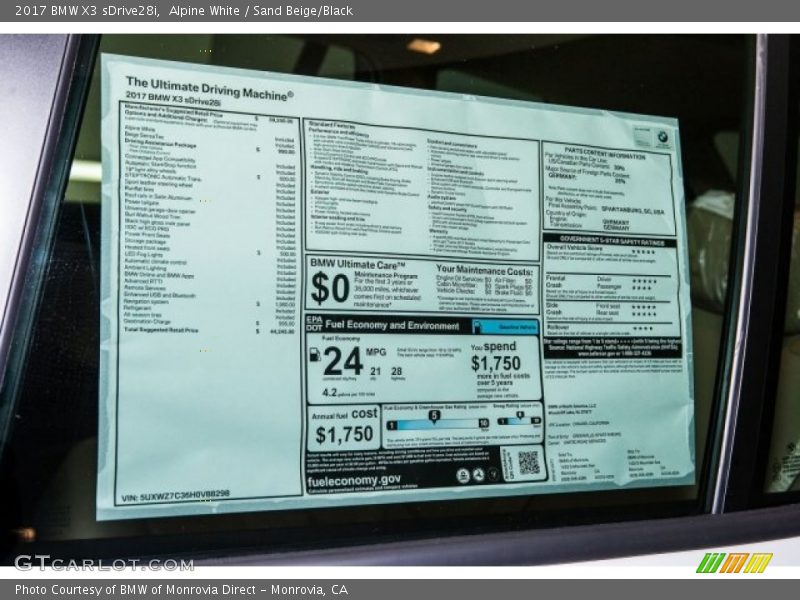Viewport: 800px width, 600px height.
Task: Click 'GOVERNMENT 5-STAR SAFETY RATINGS' heading
Action: coord(612,241)
